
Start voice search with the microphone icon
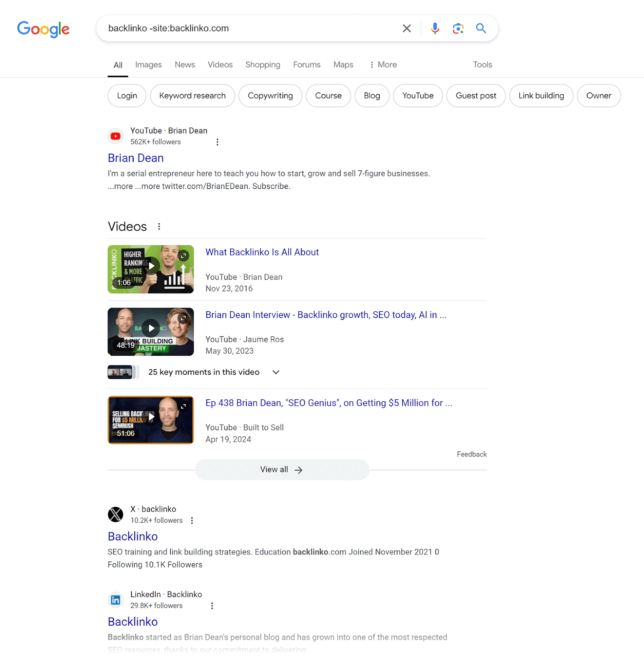tap(435, 28)
